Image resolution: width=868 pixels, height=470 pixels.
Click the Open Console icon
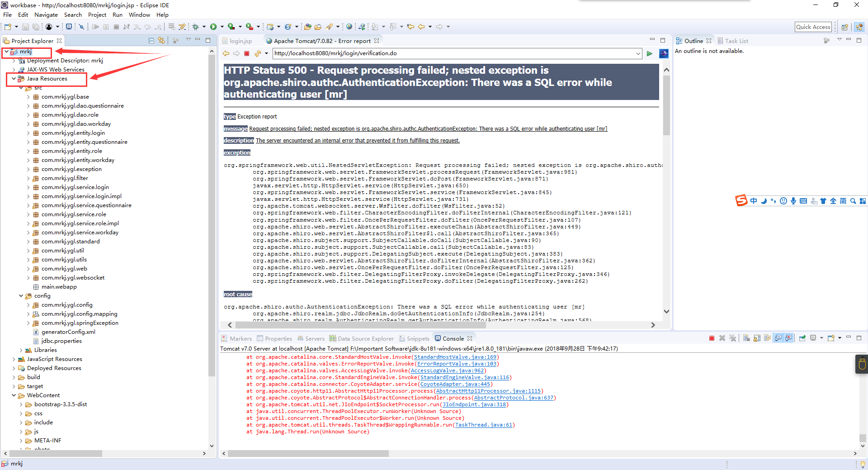[x=831, y=338]
